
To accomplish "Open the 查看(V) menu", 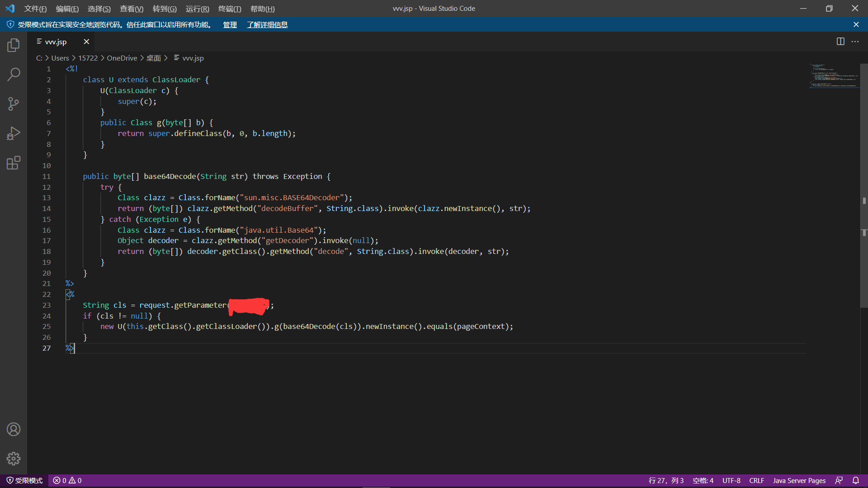I will (132, 9).
